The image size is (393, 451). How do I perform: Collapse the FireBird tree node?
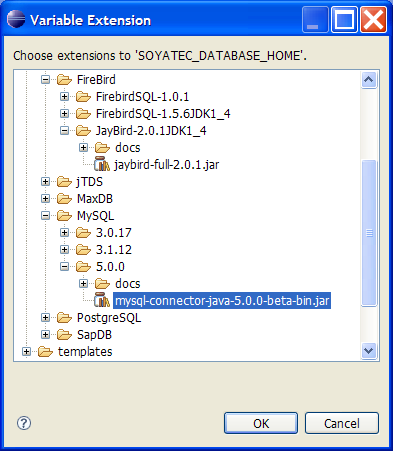pyautogui.click(x=45, y=80)
